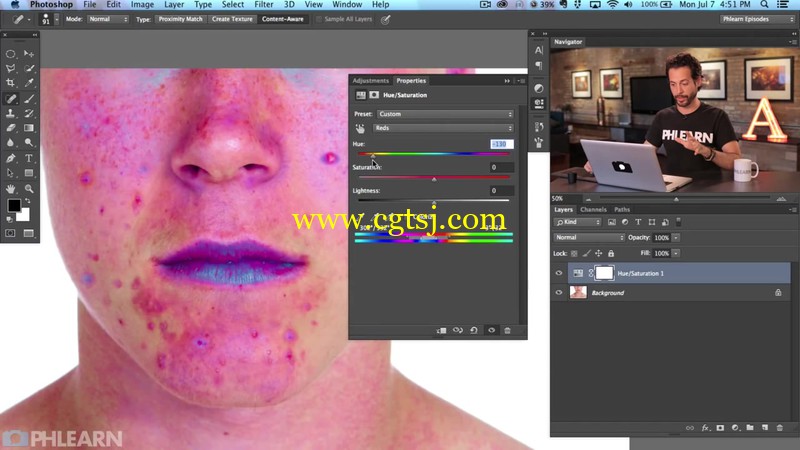Select the Move tool
Screen dimensions: 800x450
click(x=29, y=54)
